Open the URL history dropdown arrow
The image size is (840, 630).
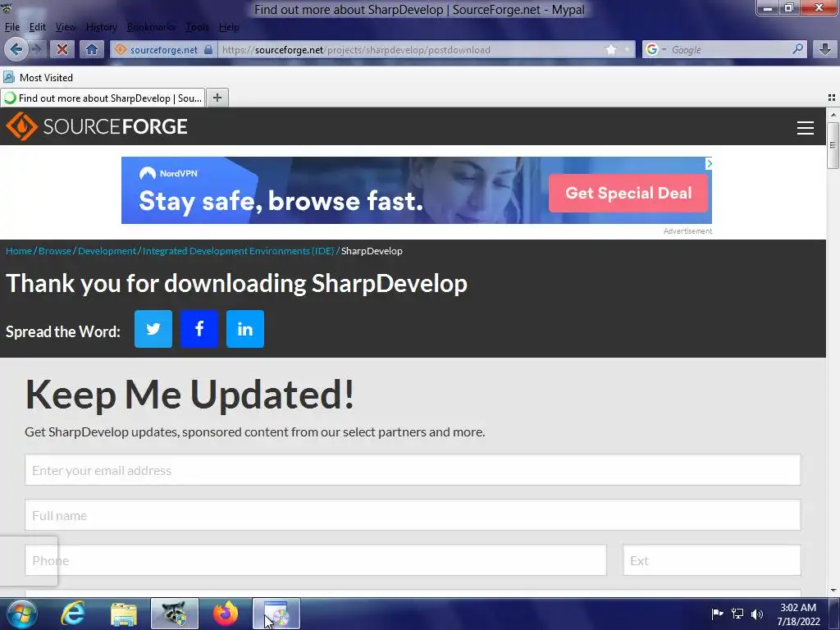[x=626, y=50]
